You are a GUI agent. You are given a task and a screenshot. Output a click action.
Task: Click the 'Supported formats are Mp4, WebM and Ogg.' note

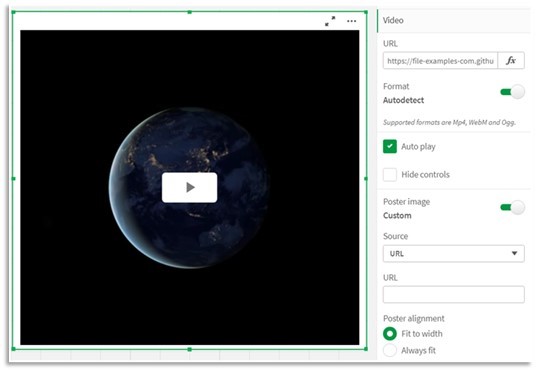449,122
